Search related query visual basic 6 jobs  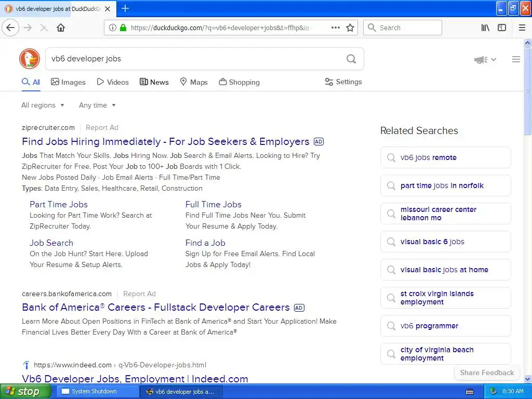point(445,242)
